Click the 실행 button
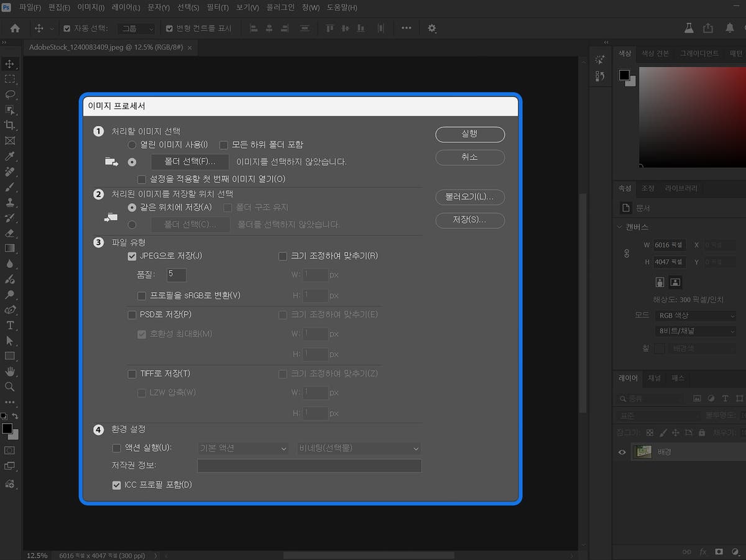Screen dimensions: 746x560 [x=470, y=134]
